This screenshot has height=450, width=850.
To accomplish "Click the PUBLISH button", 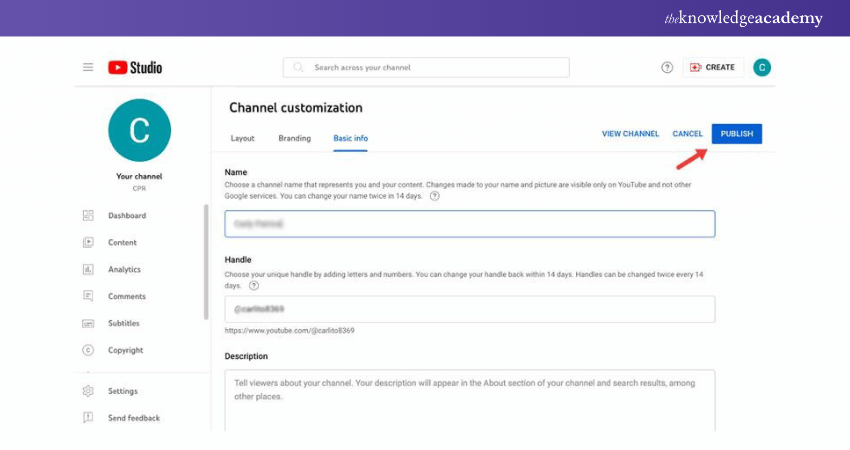I will [x=737, y=134].
